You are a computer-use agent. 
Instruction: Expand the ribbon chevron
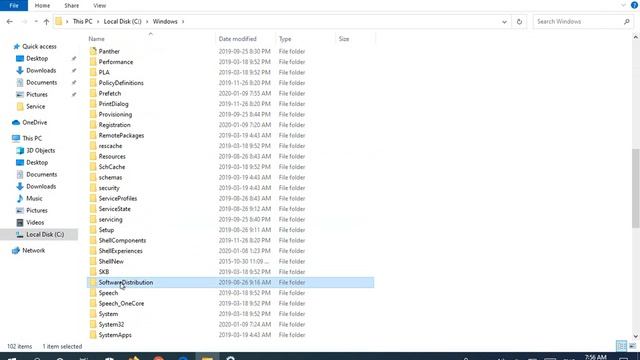tap(623, 5)
